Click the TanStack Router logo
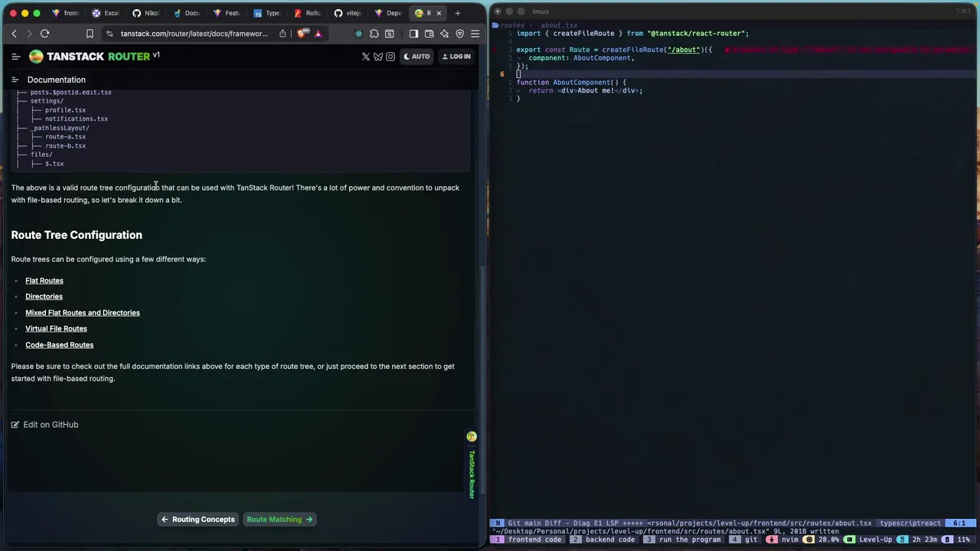The height and width of the screenshot is (551, 980). [x=94, y=57]
